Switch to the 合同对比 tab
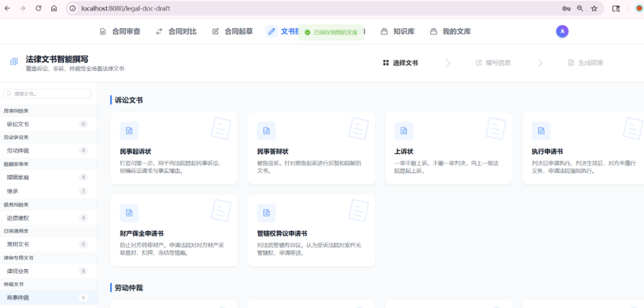The width and height of the screenshot is (644, 308). 176,32
